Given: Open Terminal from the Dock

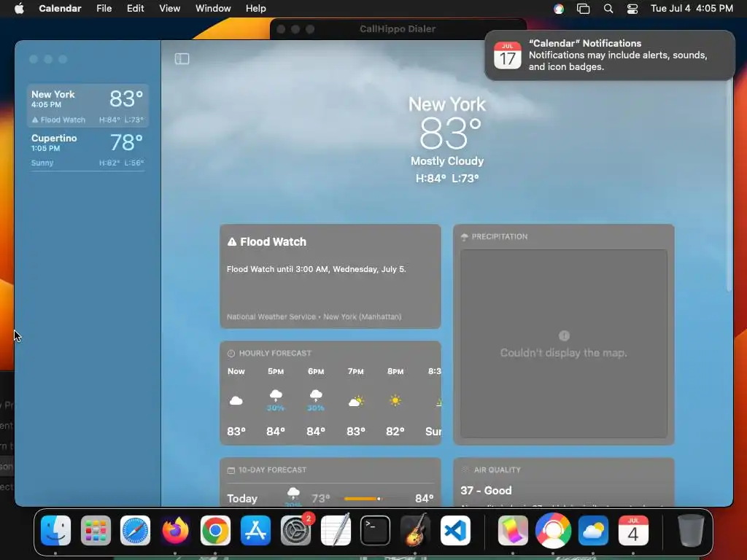Looking at the screenshot, I should [376, 530].
